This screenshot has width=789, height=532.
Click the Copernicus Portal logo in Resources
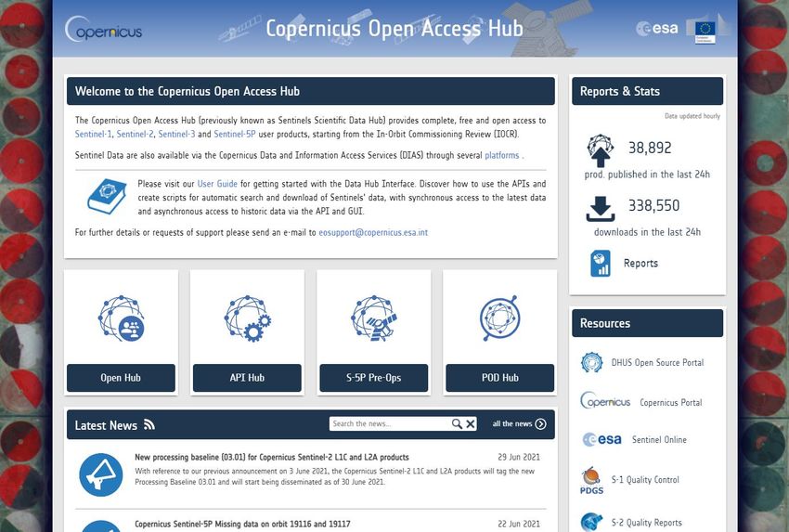pyautogui.click(x=605, y=401)
